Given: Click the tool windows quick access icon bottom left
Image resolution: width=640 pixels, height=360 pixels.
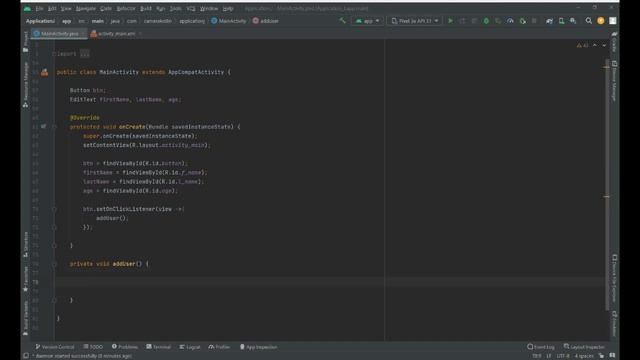Looking at the screenshot, I should [26, 356].
